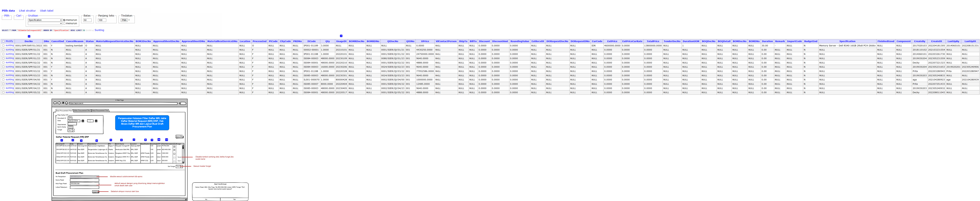This screenshot has width=980, height=201.
Task: Click the X stop icon in mockup browser
Action: click(63, 103)
